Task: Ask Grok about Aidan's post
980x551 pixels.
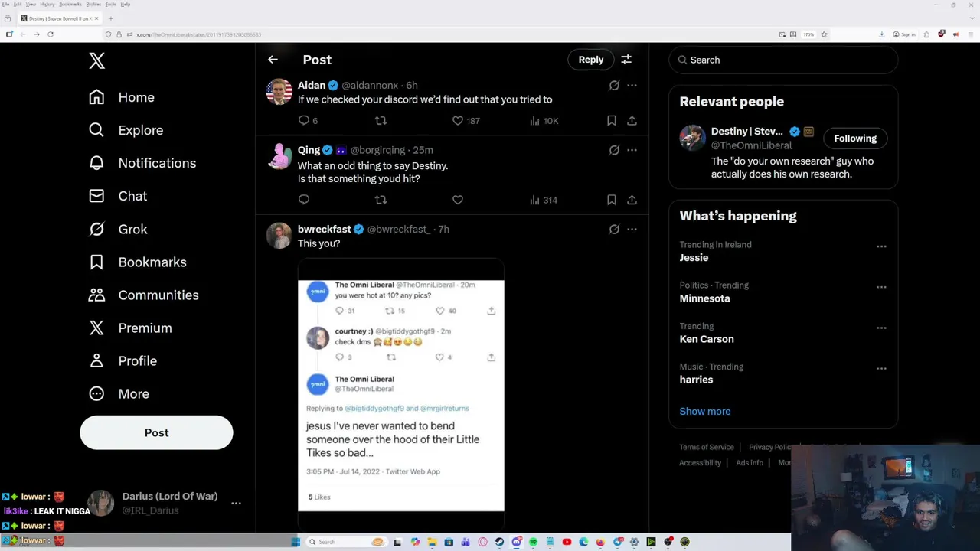Action: pyautogui.click(x=614, y=85)
